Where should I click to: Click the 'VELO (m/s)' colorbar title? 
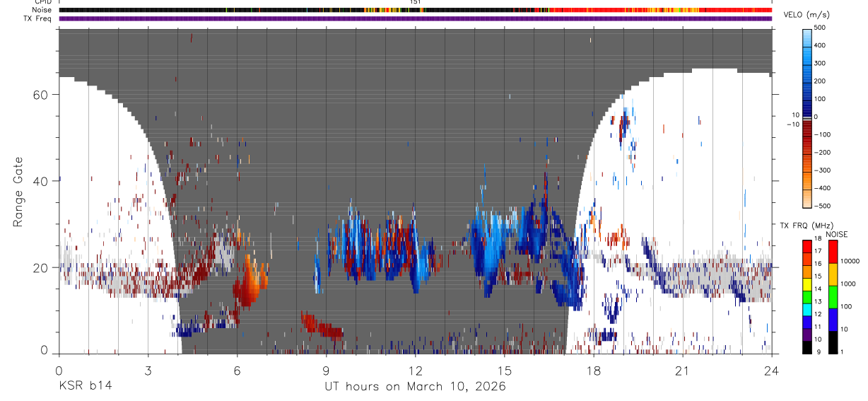tap(805, 16)
